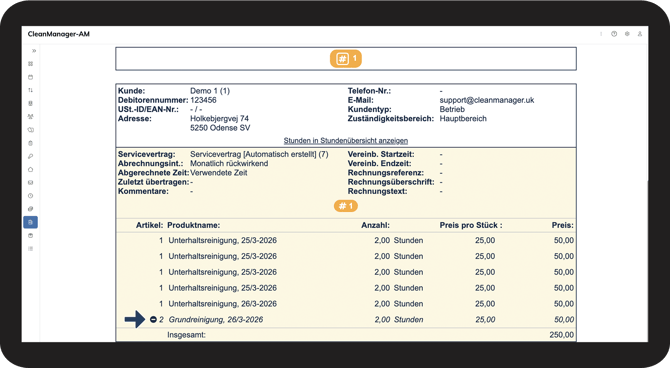This screenshot has width=670, height=368.
Task: Click the 'Anzahl:' column header
Action: 376,225
